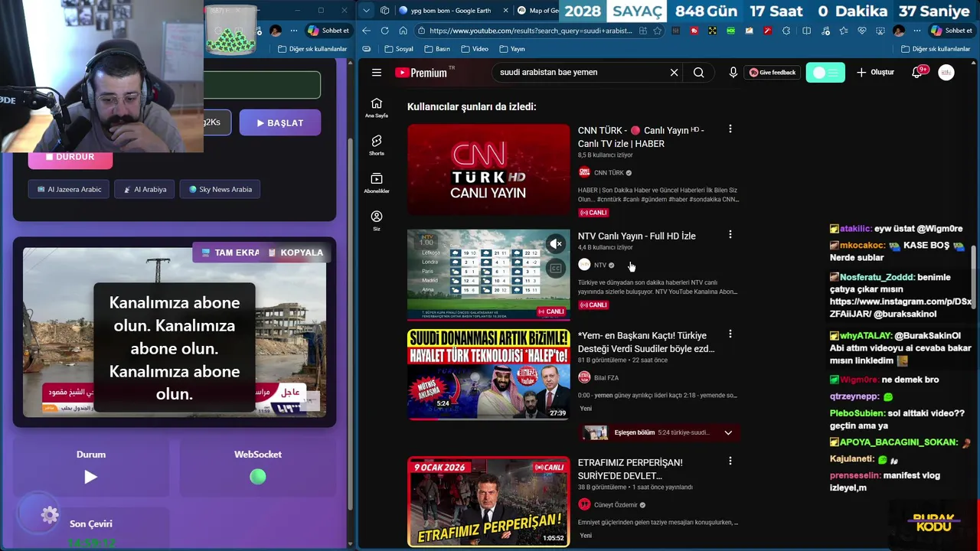Open the tab list dropdown arrow

tap(366, 11)
